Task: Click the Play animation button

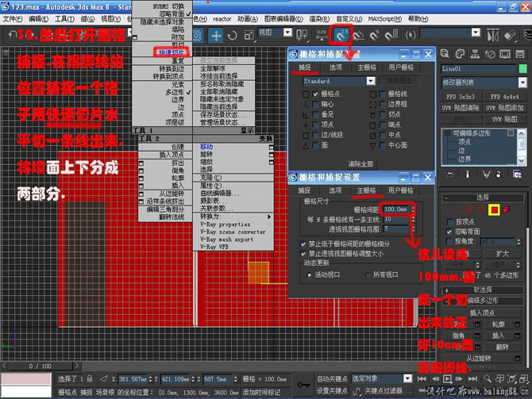Action: tap(448, 378)
